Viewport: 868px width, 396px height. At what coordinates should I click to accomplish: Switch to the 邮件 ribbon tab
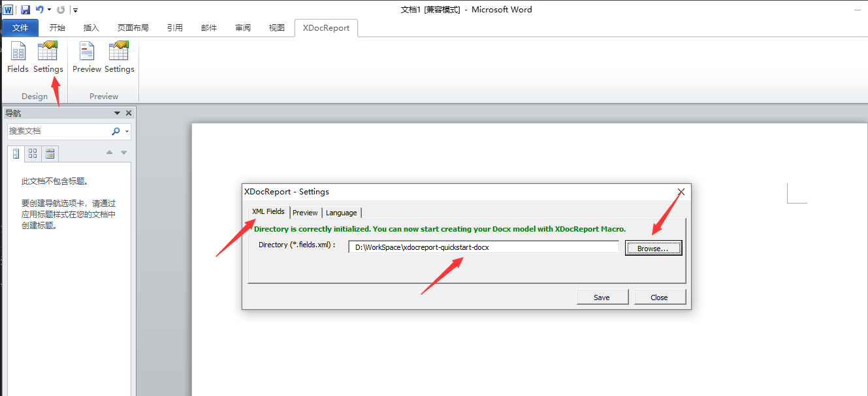pyautogui.click(x=209, y=28)
